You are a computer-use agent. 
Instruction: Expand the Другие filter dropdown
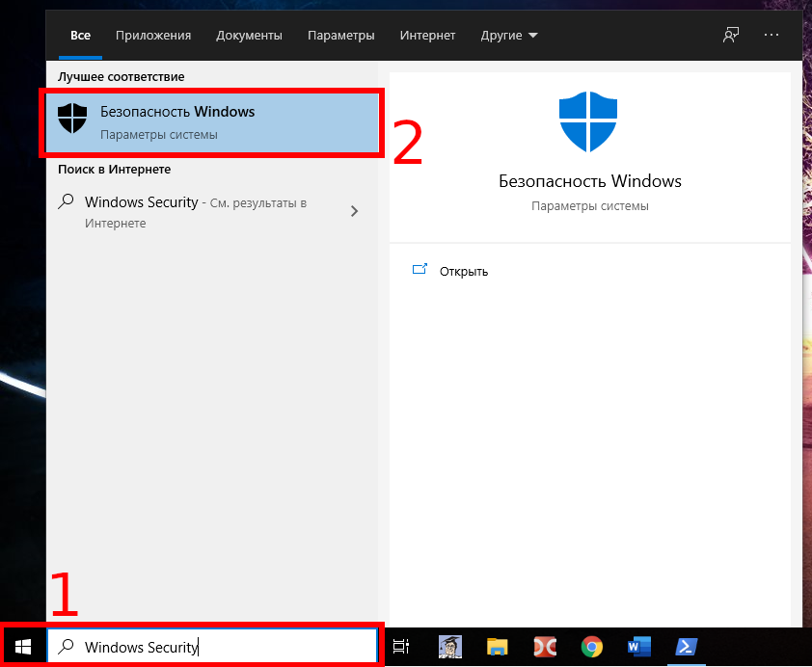click(x=509, y=36)
